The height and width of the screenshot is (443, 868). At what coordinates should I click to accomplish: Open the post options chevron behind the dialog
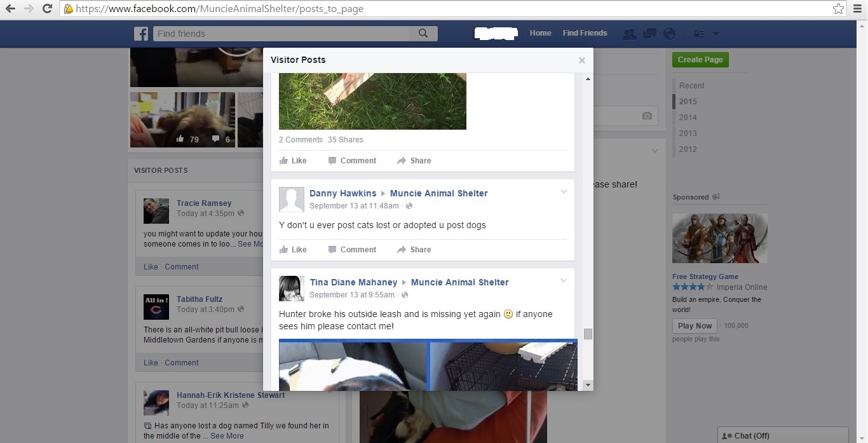point(654,151)
